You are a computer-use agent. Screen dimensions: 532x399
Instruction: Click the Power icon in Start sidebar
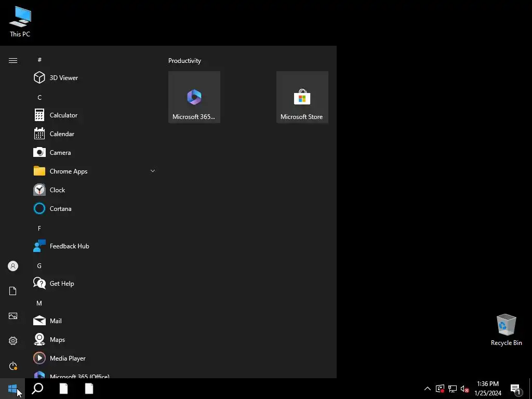pos(13,366)
